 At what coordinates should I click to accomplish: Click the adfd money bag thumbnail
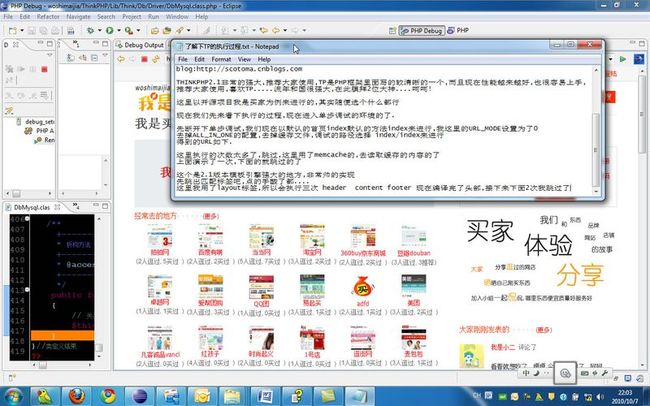coord(363,287)
